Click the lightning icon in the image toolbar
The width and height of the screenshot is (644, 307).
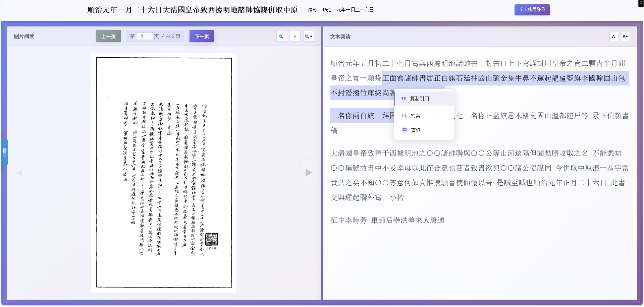click(295, 36)
